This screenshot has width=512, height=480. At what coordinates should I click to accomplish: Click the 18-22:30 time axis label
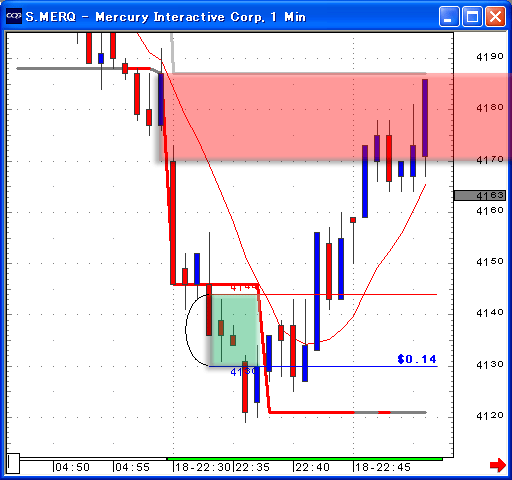coord(203,467)
